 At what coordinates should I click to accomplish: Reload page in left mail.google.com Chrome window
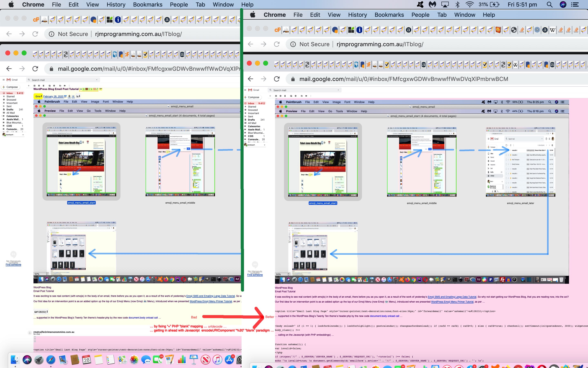35,69
